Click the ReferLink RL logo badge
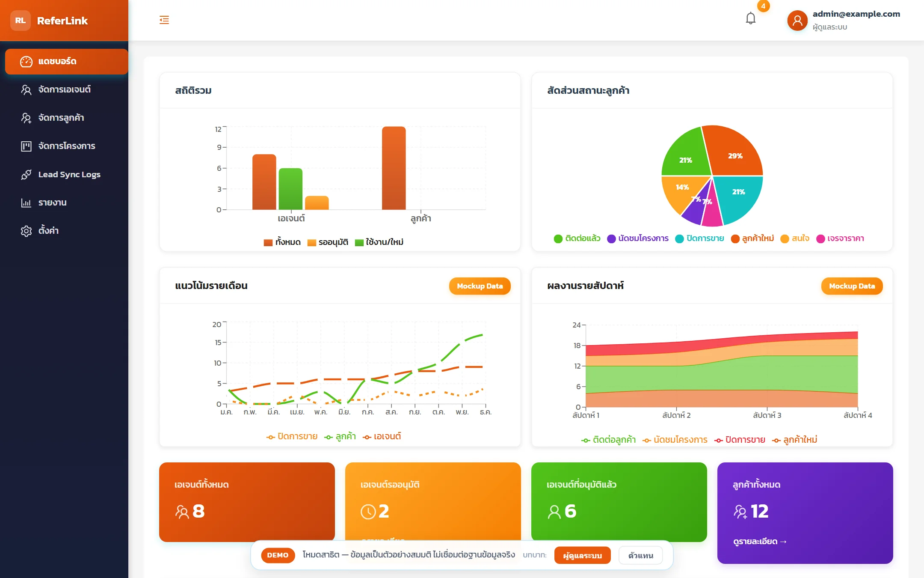This screenshot has height=578, width=924. coord(21,21)
